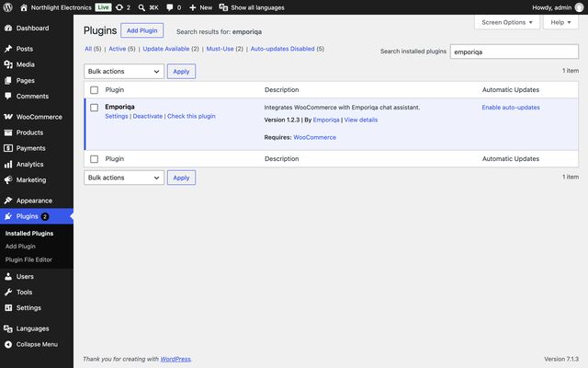
Task: Tick select-all checkbox in table header
Action: pyautogui.click(x=94, y=90)
